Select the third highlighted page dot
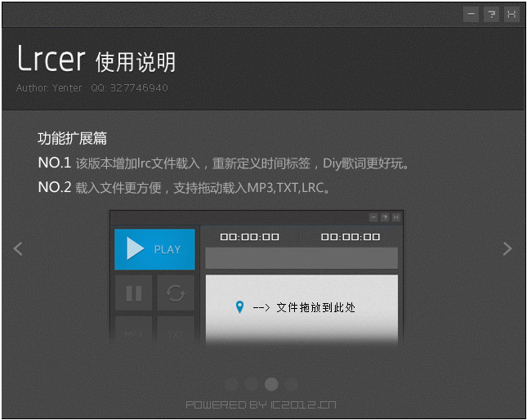Image resolution: width=527 pixels, height=420 pixels. (271, 384)
